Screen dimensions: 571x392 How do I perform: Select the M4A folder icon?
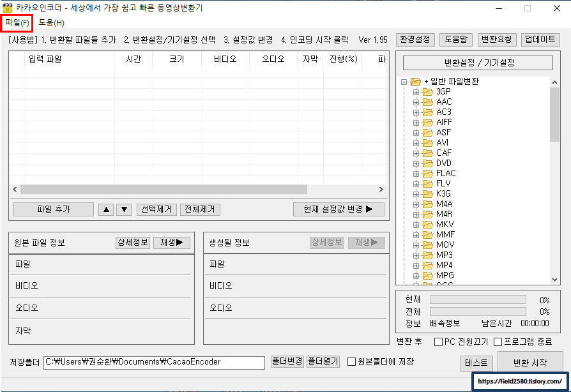(x=427, y=204)
